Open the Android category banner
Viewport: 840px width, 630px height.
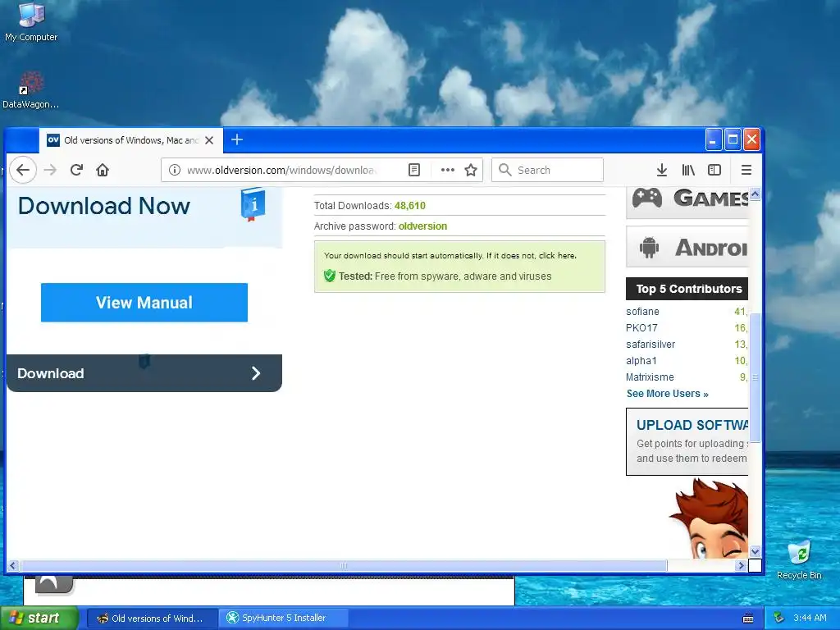pos(687,246)
